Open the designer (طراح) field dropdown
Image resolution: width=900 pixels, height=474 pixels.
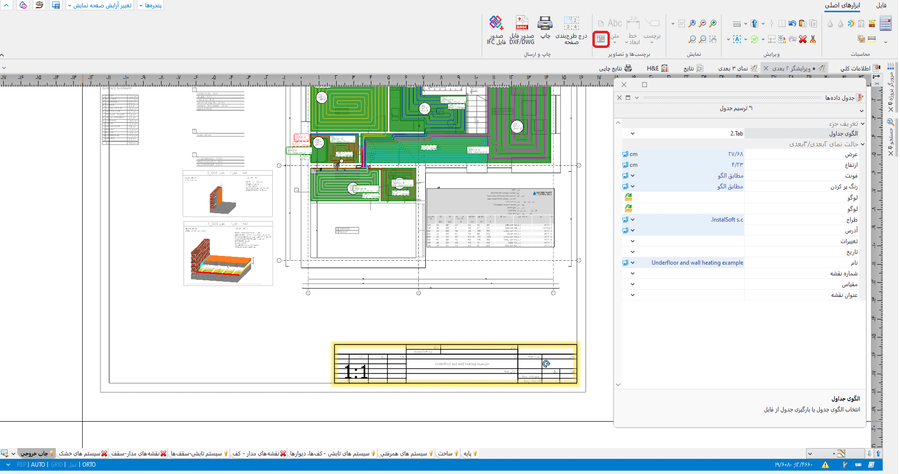tap(632, 220)
